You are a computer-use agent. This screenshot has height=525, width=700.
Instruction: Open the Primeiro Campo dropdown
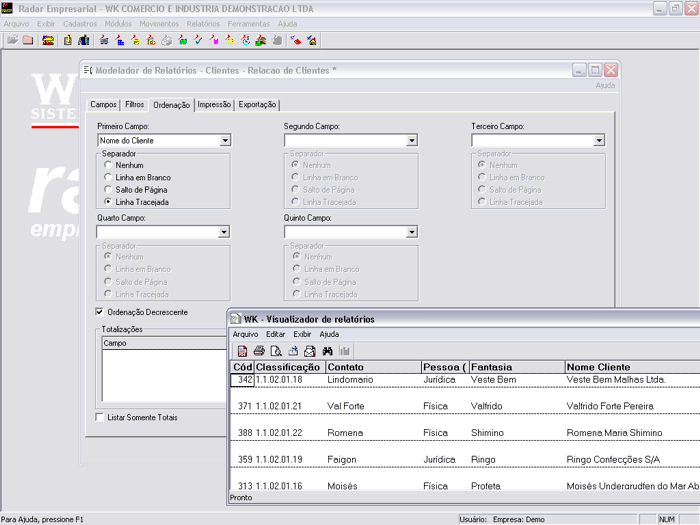(x=225, y=141)
